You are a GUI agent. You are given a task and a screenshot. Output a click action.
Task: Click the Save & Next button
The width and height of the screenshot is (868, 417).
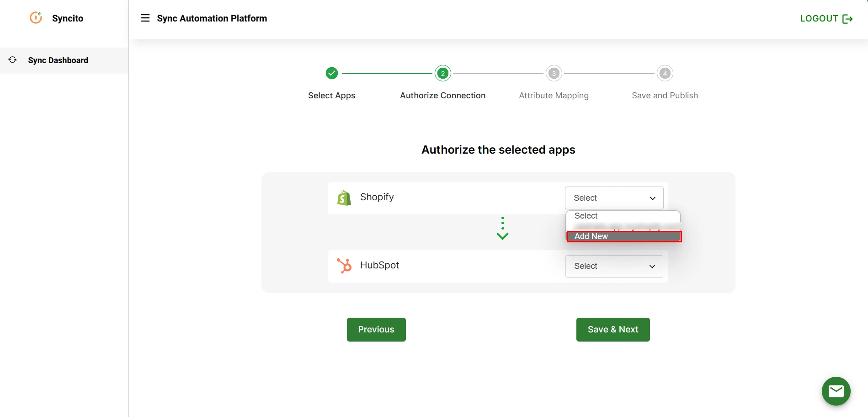(612, 329)
